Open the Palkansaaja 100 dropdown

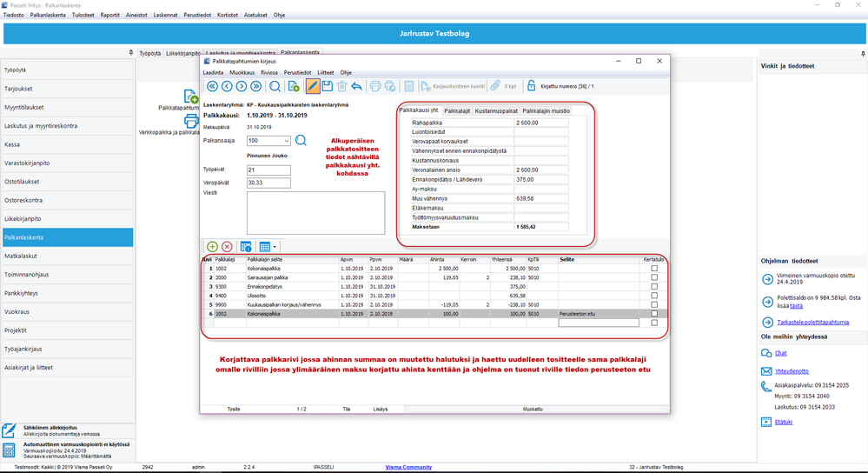click(x=286, y=141)
